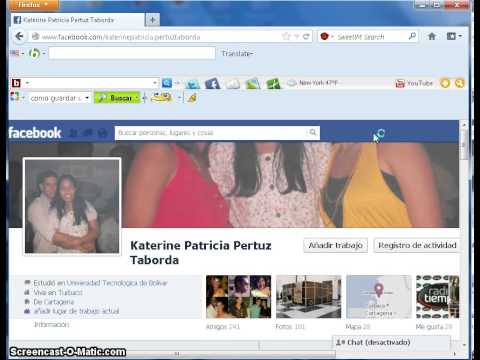Click the yellow smiley emoticons toolbar icon
Screen dimensions: 480x360
[162, 97]
